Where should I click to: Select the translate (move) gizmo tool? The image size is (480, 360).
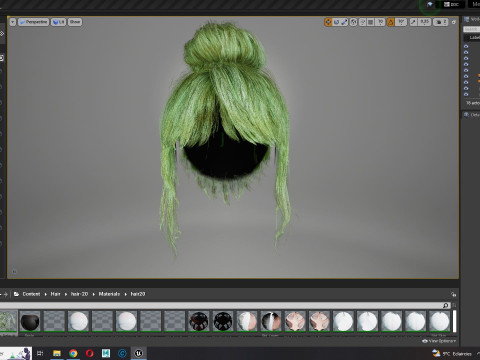pos(328,22)
